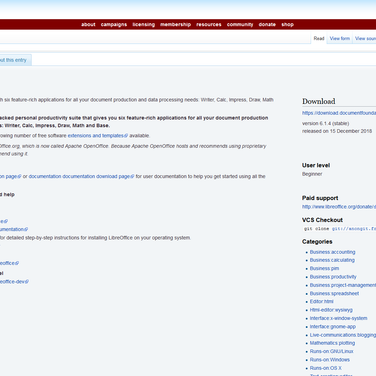The width and height of the screenshot is (376, 376).
Task: Open Business project-management category
Action: (x=343, y=285)
